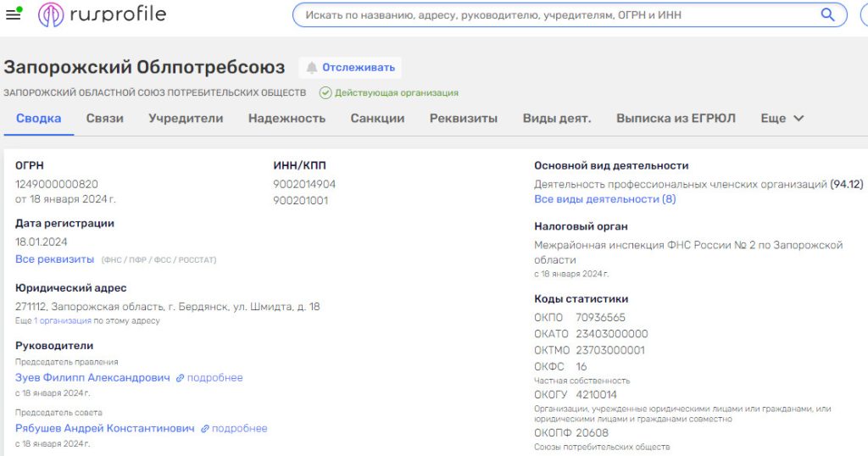Expand the Еще dropdown menu
Image resolution: width=868 pixels, height=456 pixels.
[782, 119]
